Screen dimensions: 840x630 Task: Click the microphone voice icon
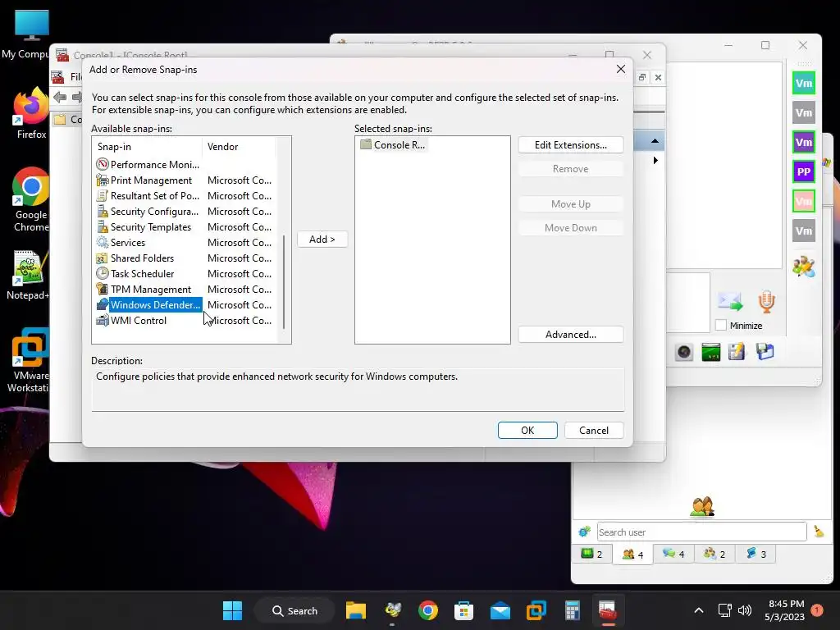767,302
